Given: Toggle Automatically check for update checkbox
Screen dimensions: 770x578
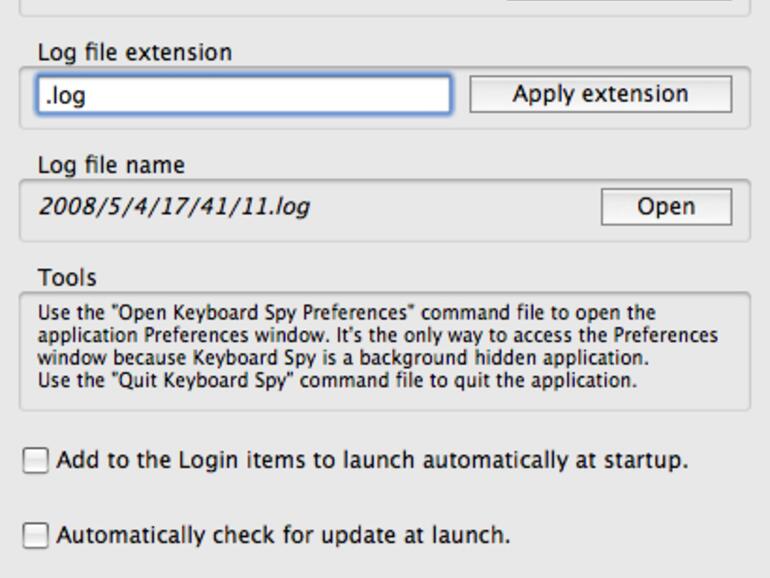Looking at the screenshot, I should coord(35,536).
